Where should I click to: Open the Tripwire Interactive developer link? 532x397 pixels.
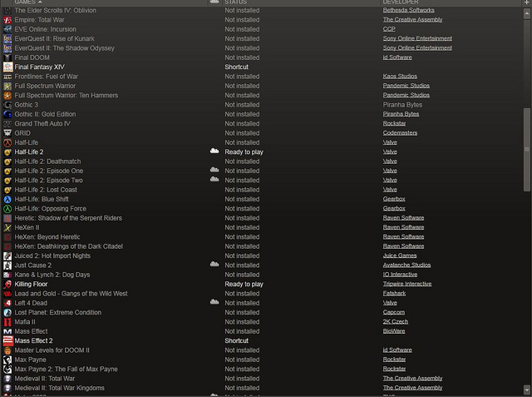coord(407,284)
